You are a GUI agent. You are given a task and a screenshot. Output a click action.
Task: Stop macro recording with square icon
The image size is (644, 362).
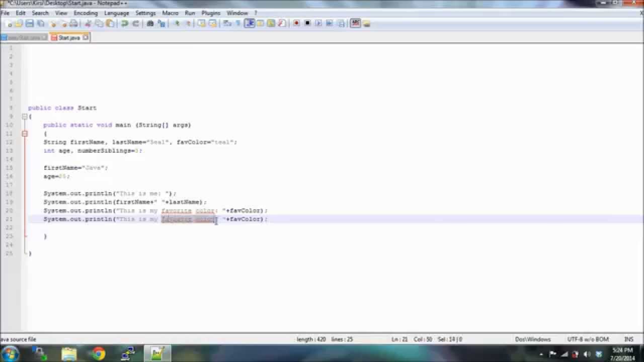coord(307,24)
